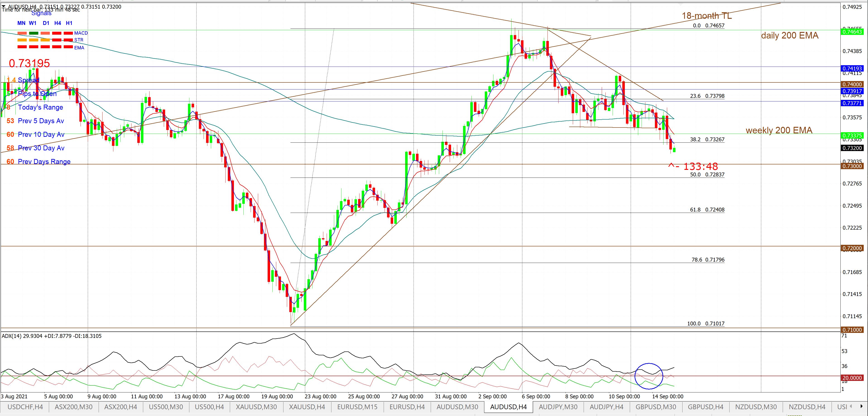This screenshot has width=868, height=416.
Task: Open the ASX200,H4 chart tab
Action: pos(121,407)
